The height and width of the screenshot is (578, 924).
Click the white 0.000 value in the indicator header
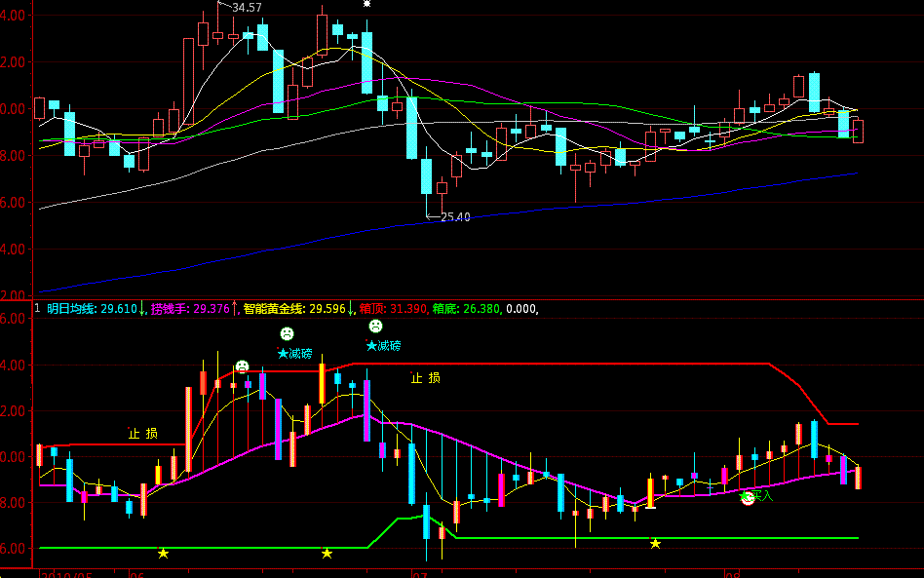pos(520,309)
